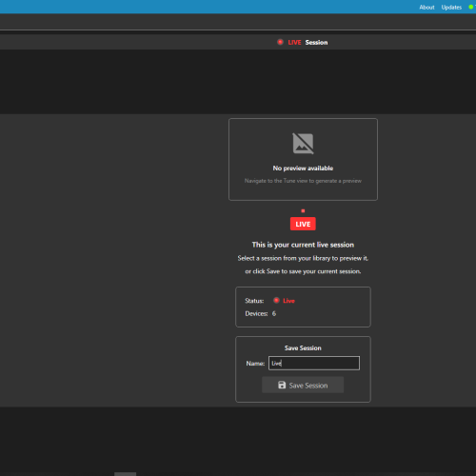Click This is your current live session heading
The image size is (476, 476).
pyautogui.click(x=303, y=245)
